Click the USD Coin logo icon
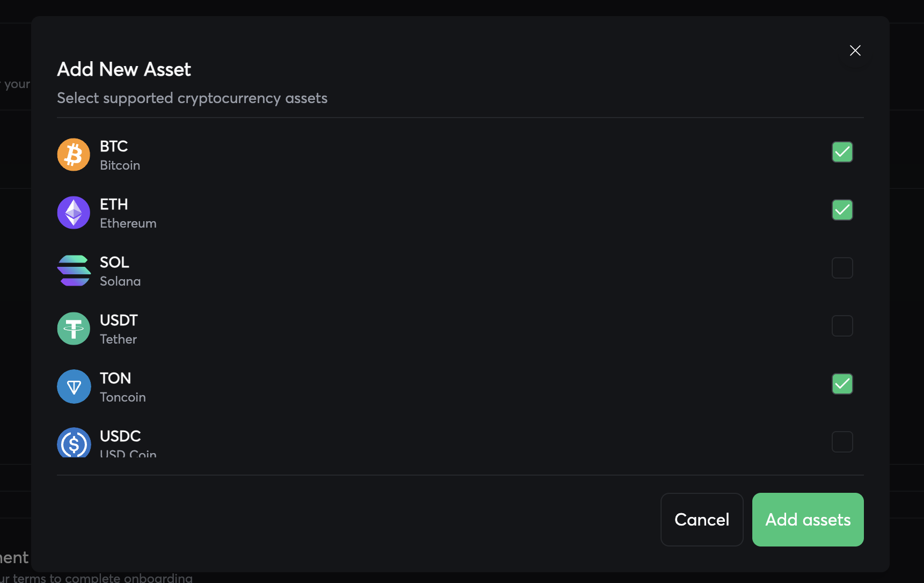The height and width of the screenshot is (583, 924). (74, 443)
